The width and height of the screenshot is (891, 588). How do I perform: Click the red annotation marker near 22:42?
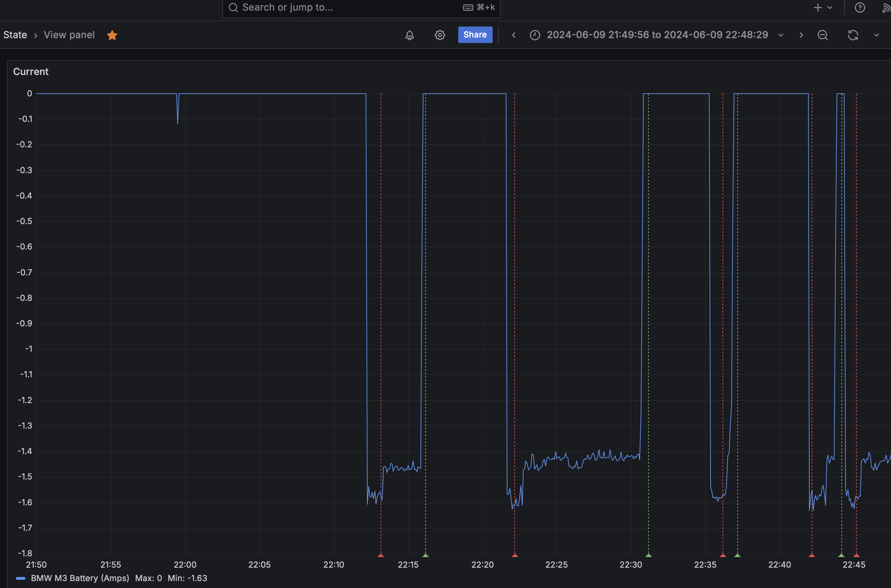(x=812, y=555)
